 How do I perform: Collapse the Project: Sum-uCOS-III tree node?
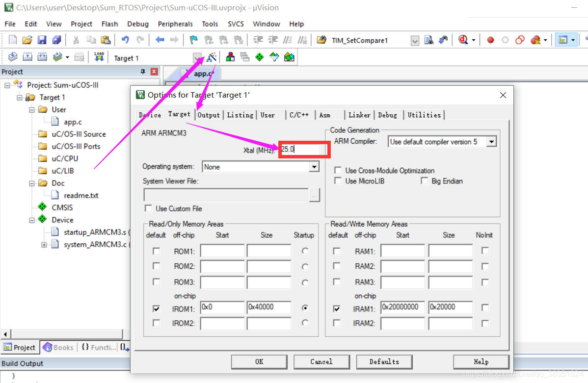7,85
